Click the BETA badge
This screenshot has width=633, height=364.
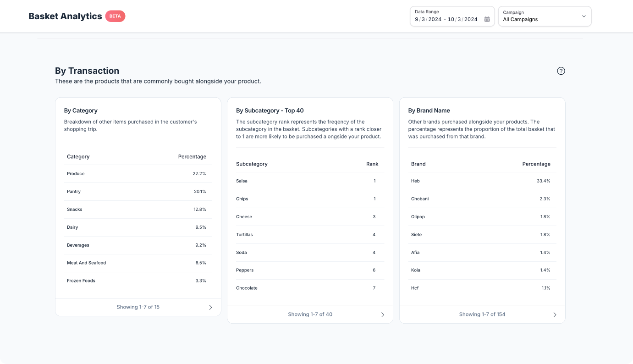(115, 16)
